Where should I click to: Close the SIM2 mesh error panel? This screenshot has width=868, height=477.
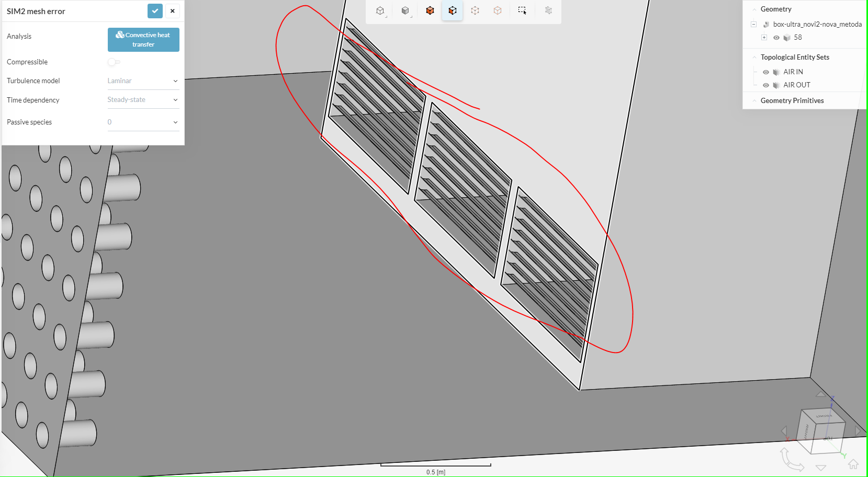(173, 11)
